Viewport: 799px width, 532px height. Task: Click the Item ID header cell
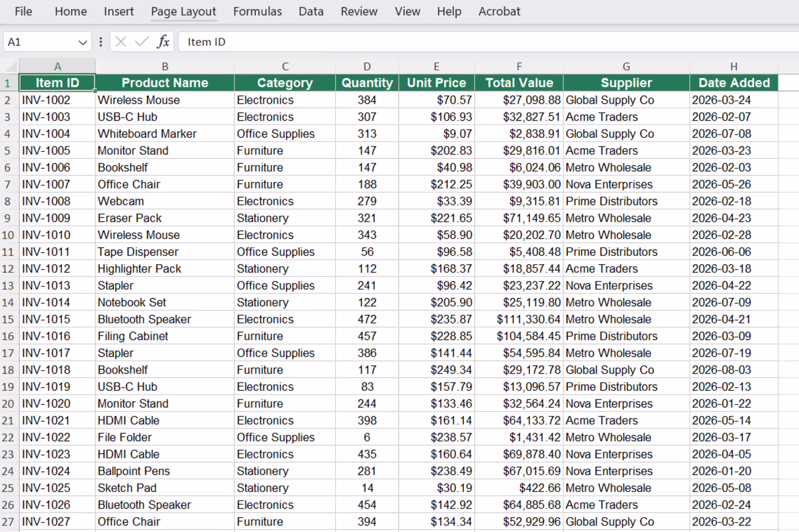click(x=58, y=83)
